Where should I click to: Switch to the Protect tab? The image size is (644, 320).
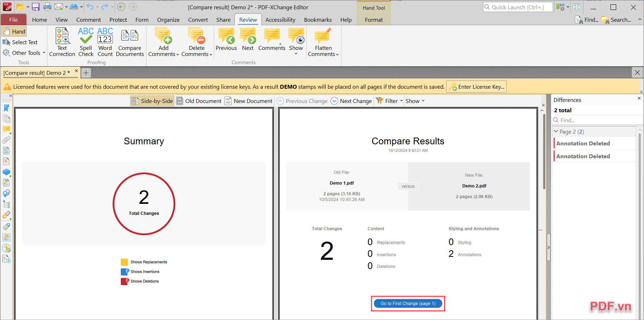click(x=118, y=20)
